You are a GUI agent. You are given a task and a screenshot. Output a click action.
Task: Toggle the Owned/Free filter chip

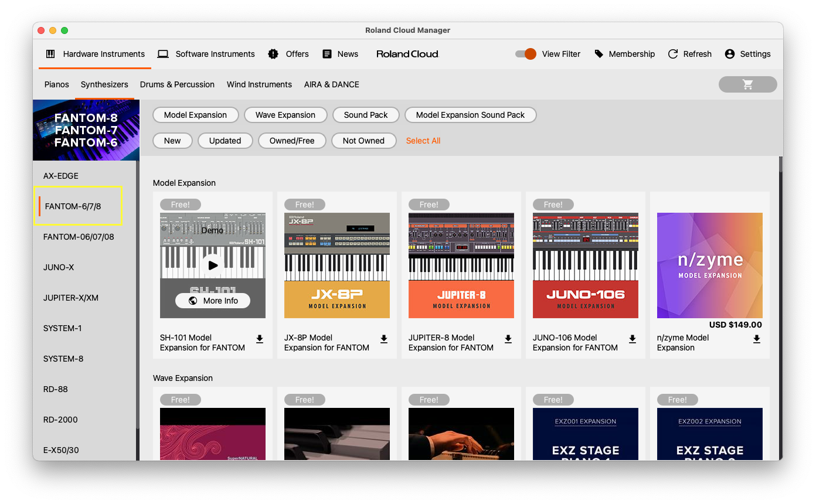292,141
